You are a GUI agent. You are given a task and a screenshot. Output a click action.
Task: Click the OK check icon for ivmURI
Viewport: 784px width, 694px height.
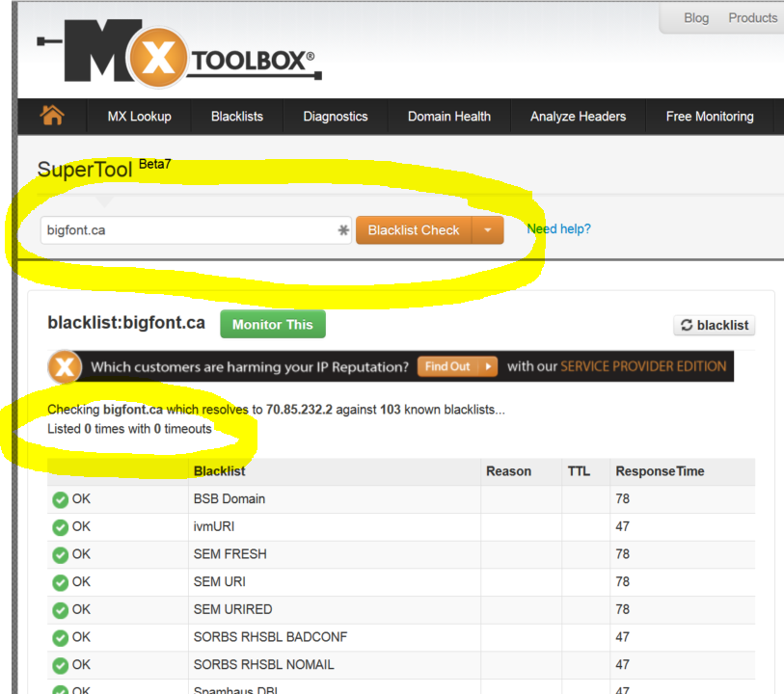point(60,527)
